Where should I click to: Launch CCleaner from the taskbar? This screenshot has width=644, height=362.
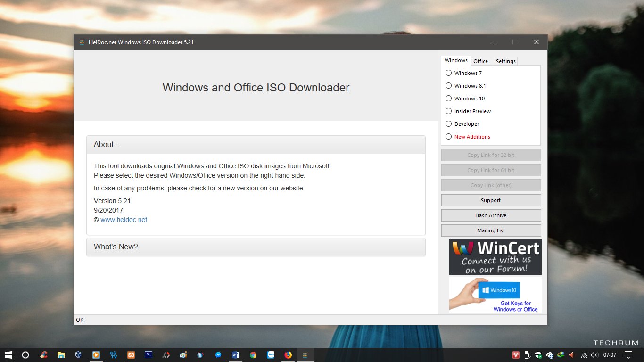[x=43, y=355]
